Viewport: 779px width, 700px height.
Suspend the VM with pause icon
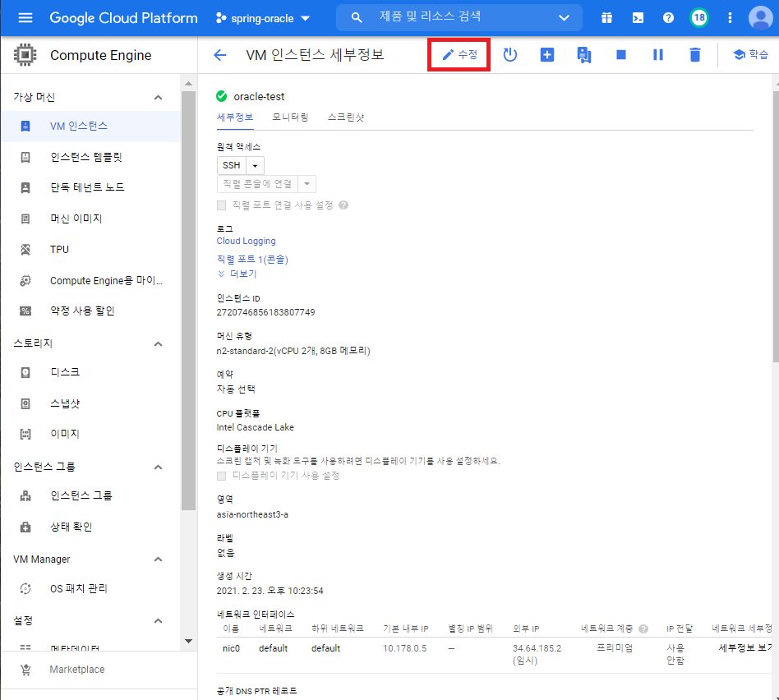coord(657,55)
